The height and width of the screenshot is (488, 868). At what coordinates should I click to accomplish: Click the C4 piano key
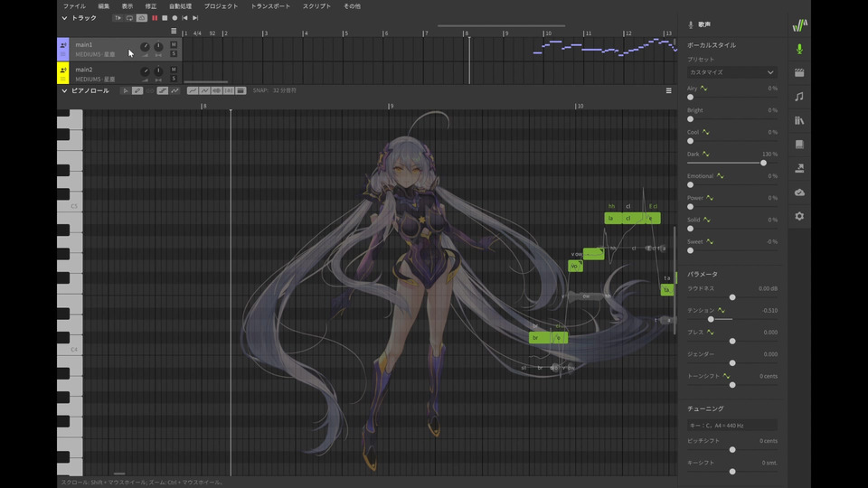pyautogui.click(x=71, y=349)
